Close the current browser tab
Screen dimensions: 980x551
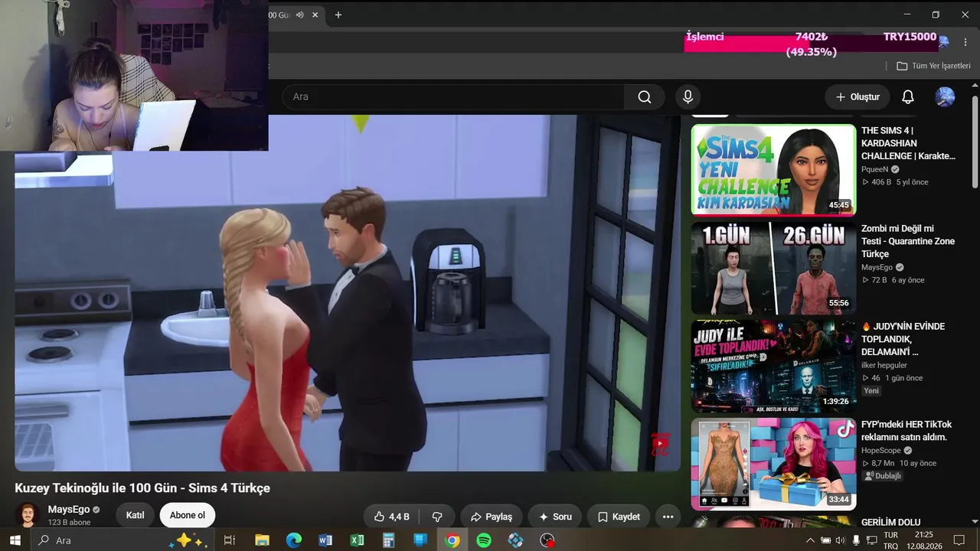tap(315, 15)
